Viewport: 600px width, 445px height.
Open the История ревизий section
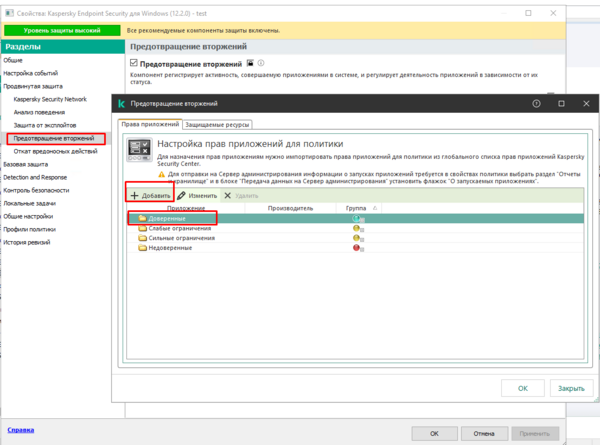point(27,242)
